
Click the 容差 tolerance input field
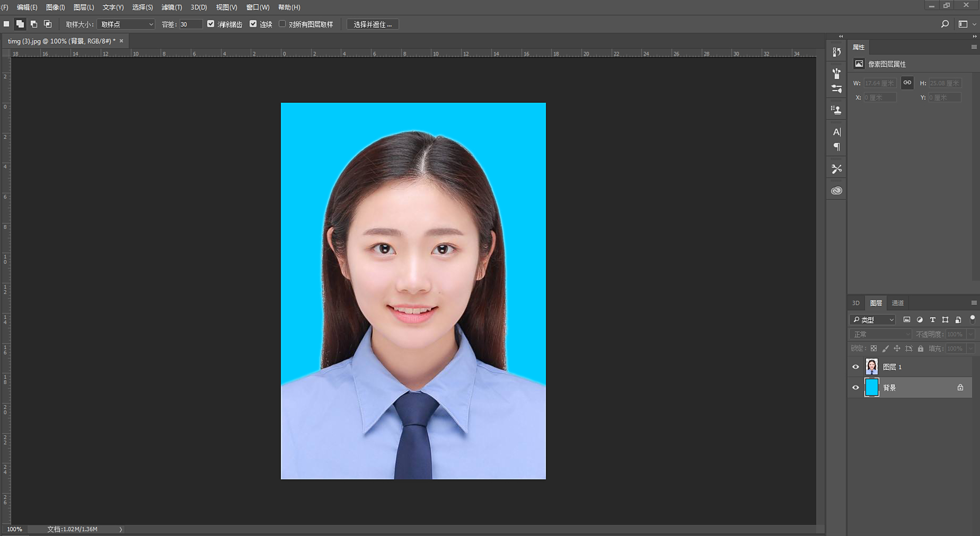pos(190,24)
